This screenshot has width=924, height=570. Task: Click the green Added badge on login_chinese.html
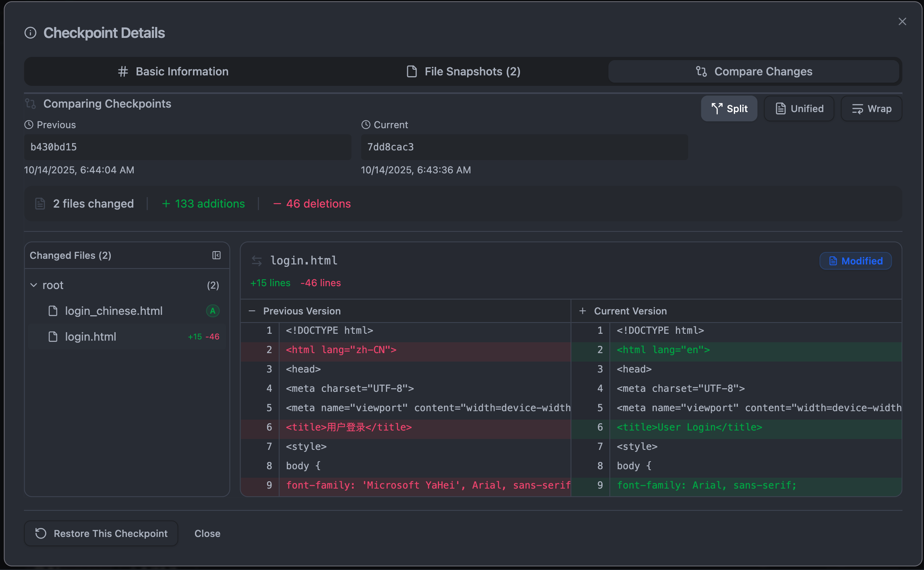coord(213,311)
